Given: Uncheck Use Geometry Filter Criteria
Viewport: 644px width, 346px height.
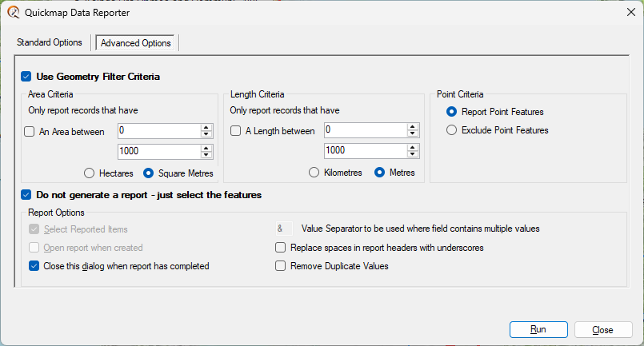Looking at the screenshot, I should pos(26,77).
